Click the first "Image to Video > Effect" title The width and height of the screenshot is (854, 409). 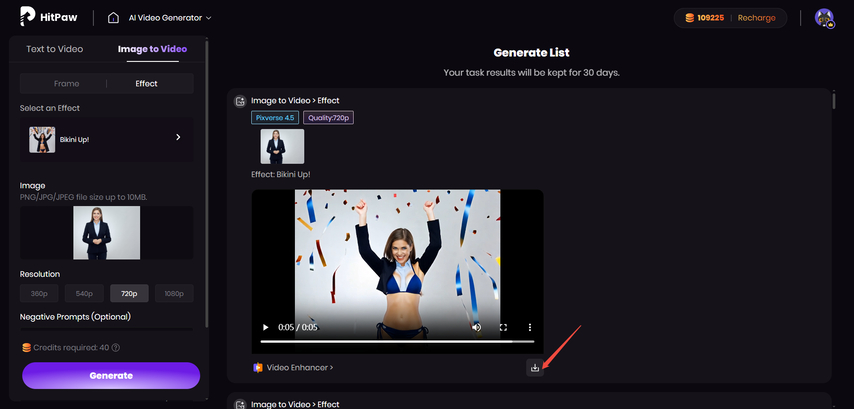click(x=295, y=101)
